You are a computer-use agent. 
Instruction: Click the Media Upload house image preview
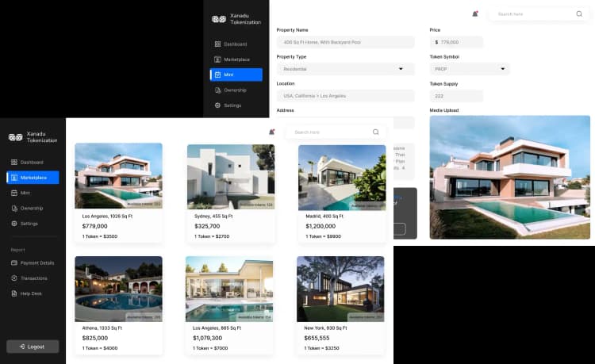(x=509, y=177)
